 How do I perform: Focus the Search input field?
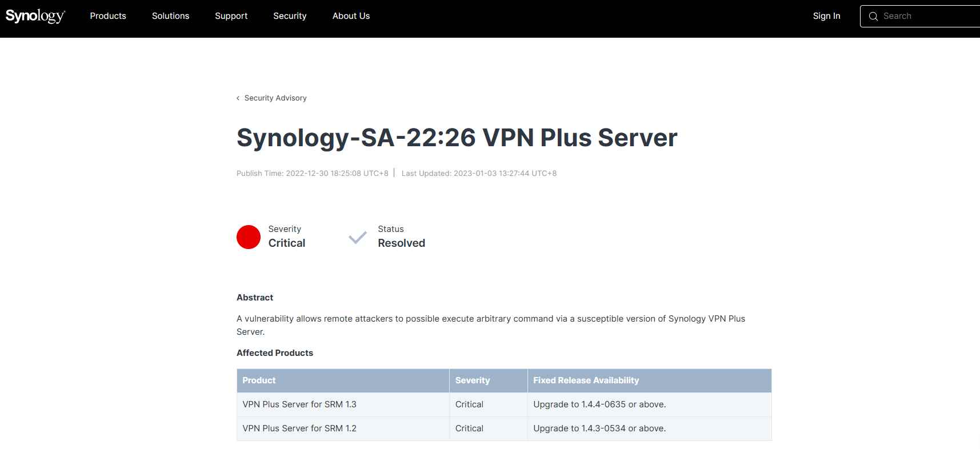(920, 17)
